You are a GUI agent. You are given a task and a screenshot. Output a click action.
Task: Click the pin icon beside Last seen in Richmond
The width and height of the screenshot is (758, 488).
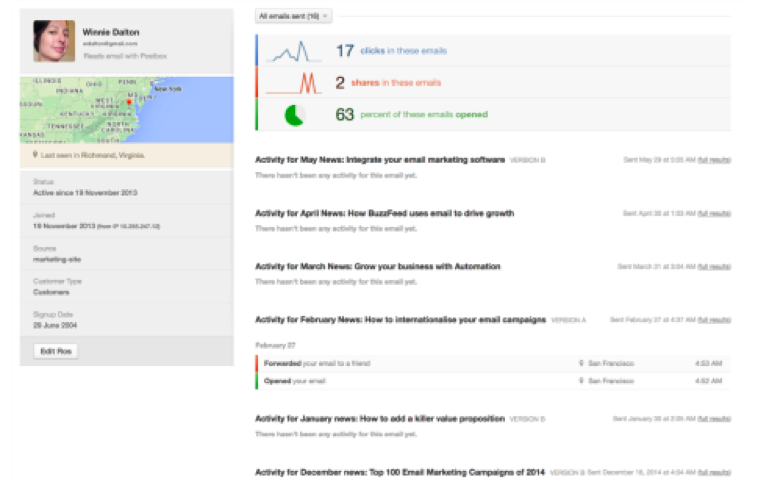pos(35,156)
